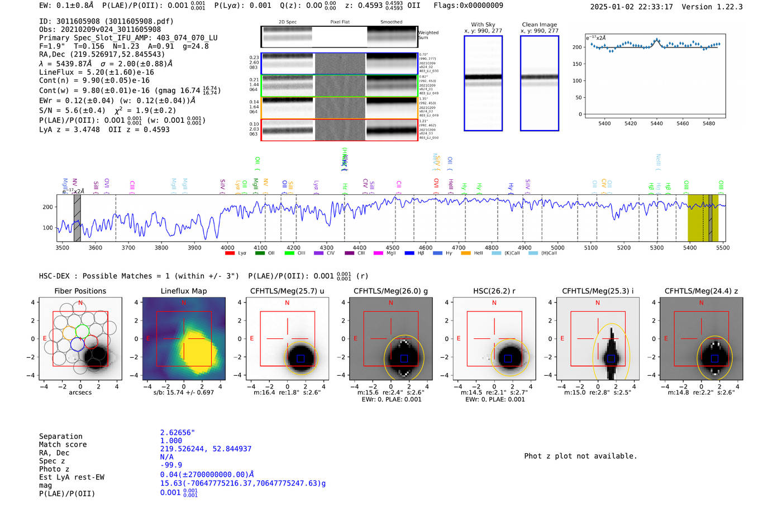Click the Phot z plot not available message

(x=580, y=456)
